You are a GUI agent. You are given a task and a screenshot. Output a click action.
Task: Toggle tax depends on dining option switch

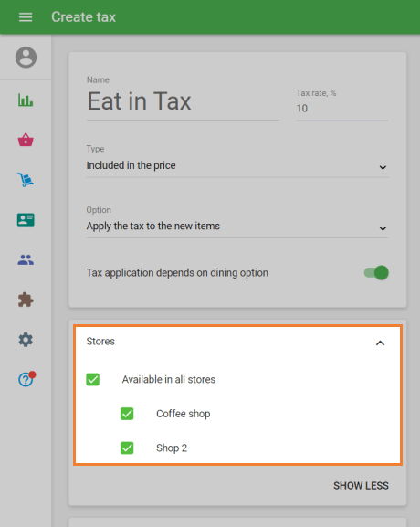tap(376, 272)
